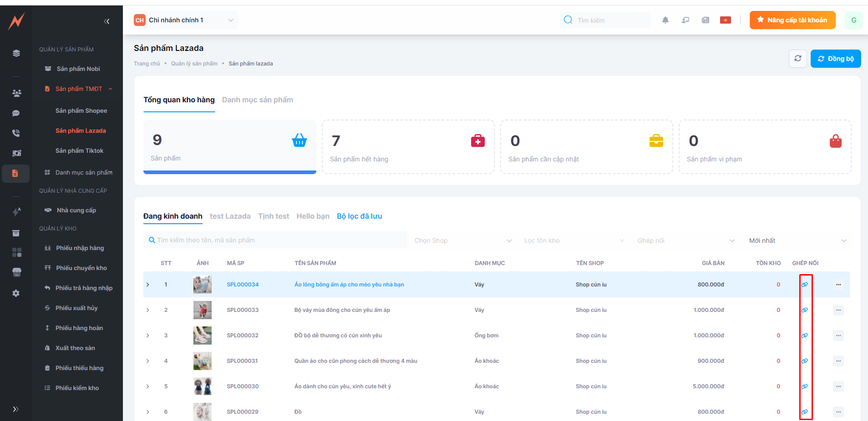Click the notification bell icon

[x=665, y=20]
